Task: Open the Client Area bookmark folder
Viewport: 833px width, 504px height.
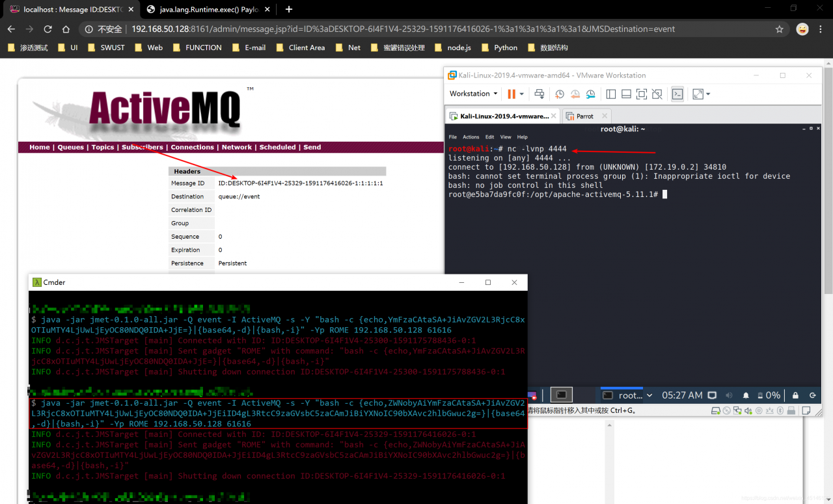Action: pos(300,47)
